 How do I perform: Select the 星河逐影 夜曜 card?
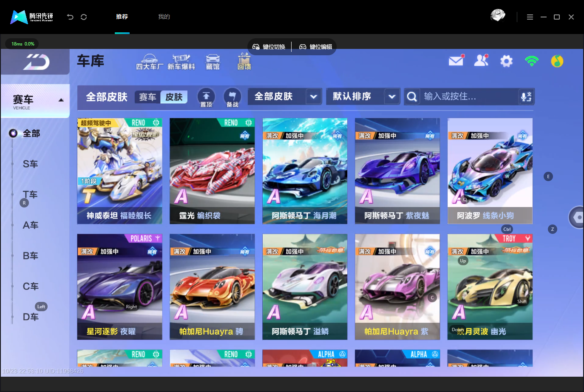[119, 287]
